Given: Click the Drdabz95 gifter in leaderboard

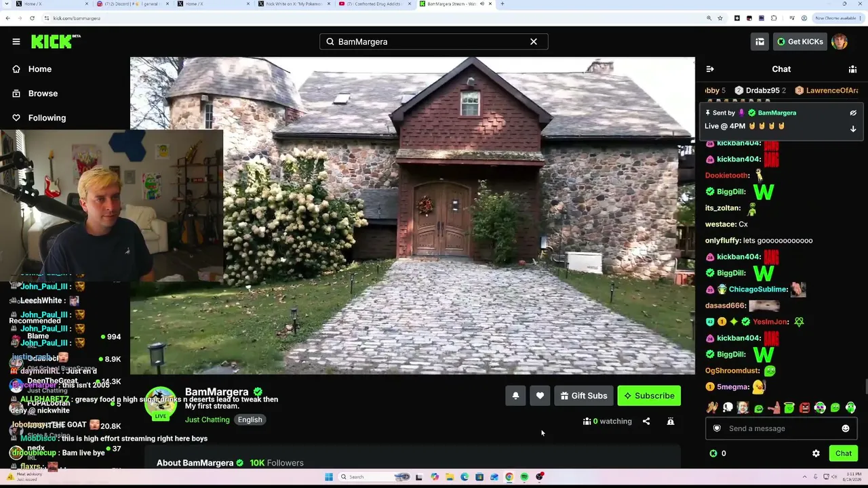Looking at the screenshot, I should 760,90.
